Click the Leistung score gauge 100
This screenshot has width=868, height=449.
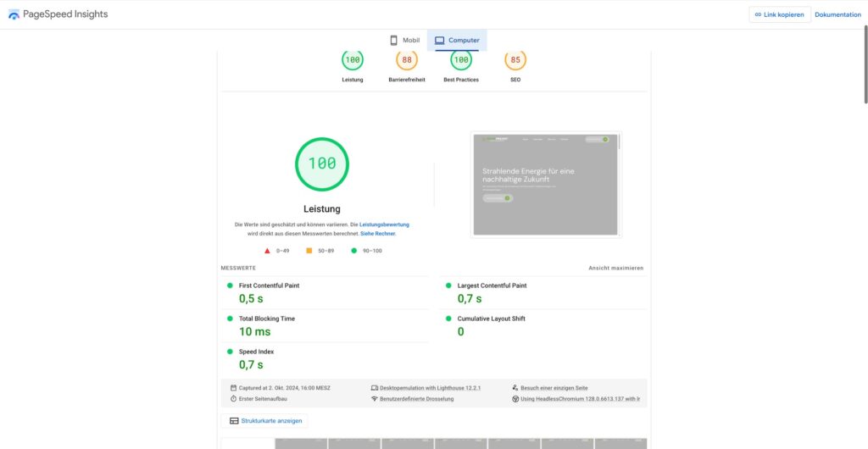point(353,60)
